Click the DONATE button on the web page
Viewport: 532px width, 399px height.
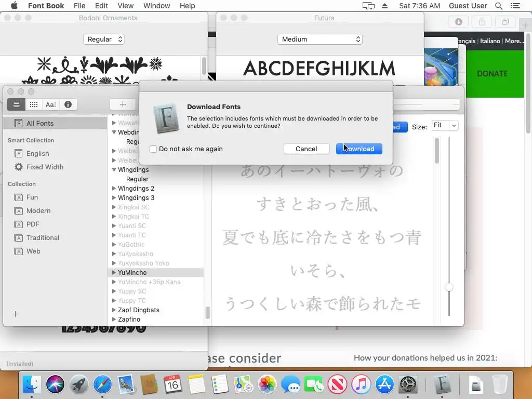point(493,74)
